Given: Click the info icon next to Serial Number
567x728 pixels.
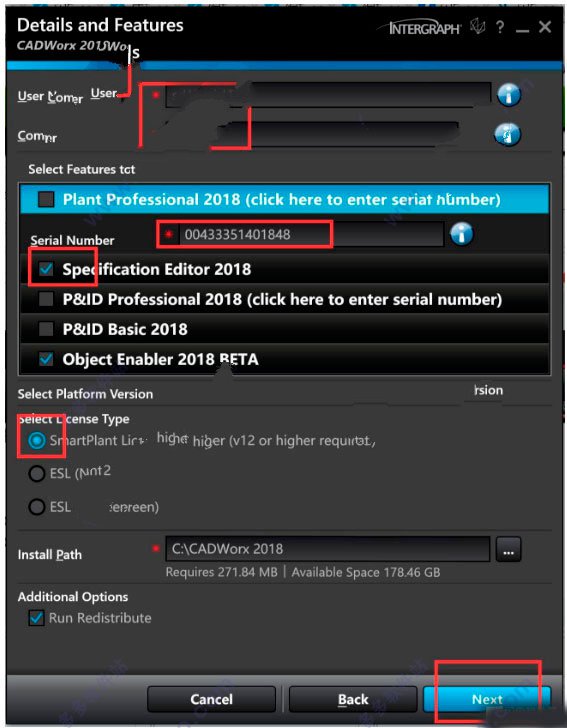Looking at the screenshot, I should (461, 233).
